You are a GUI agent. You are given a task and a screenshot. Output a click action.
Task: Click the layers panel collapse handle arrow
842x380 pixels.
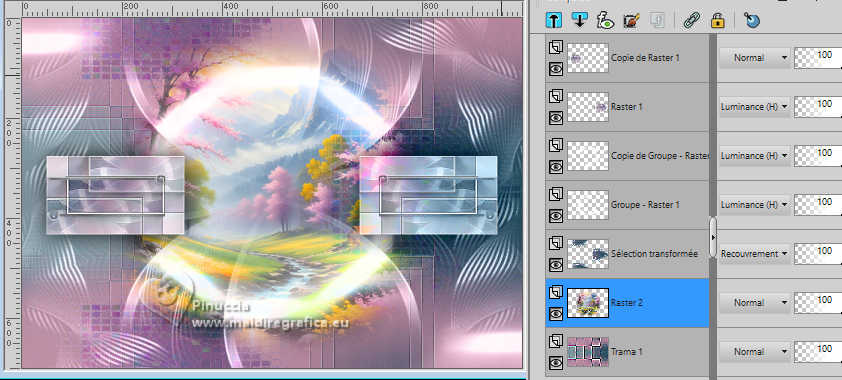click(713, 237)
